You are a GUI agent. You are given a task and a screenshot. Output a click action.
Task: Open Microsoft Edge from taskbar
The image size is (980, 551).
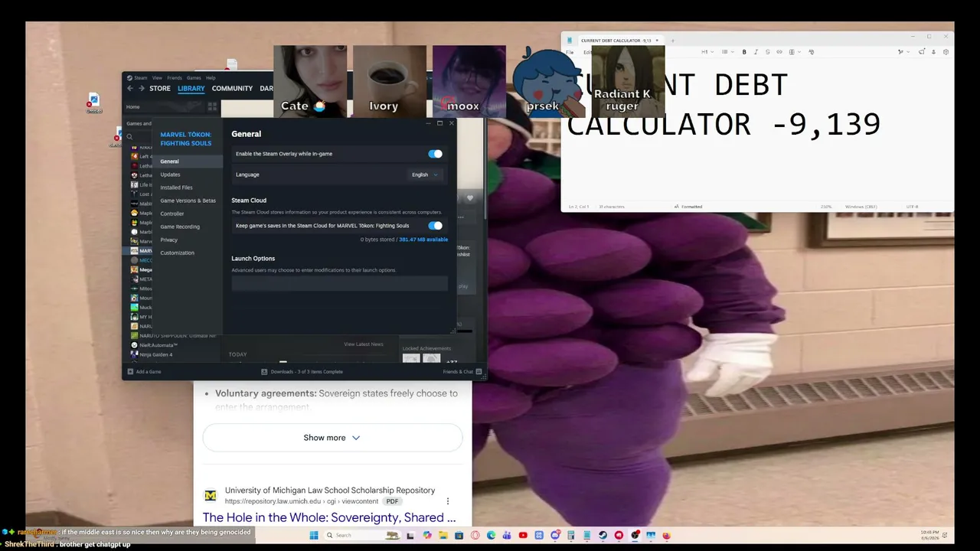[x=491, y=535]
